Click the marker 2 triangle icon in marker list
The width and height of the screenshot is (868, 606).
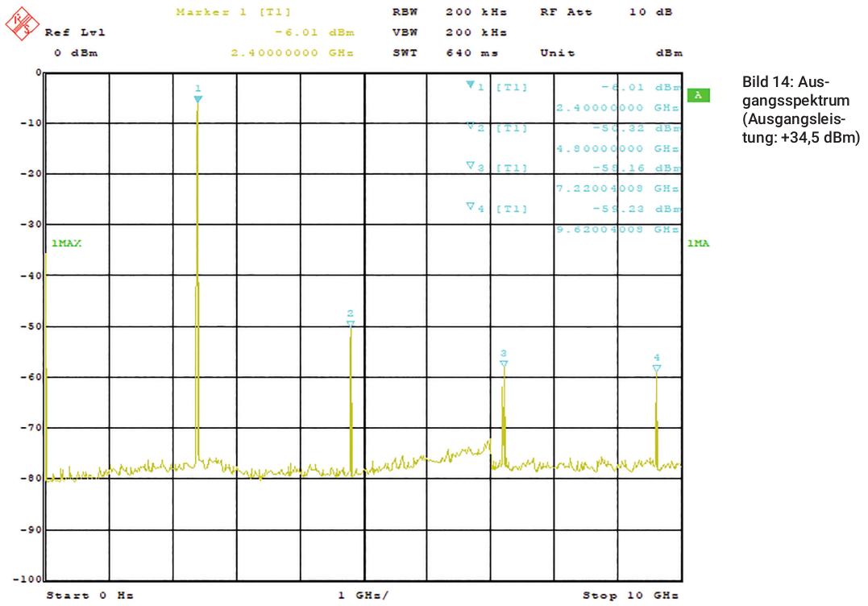470,126
